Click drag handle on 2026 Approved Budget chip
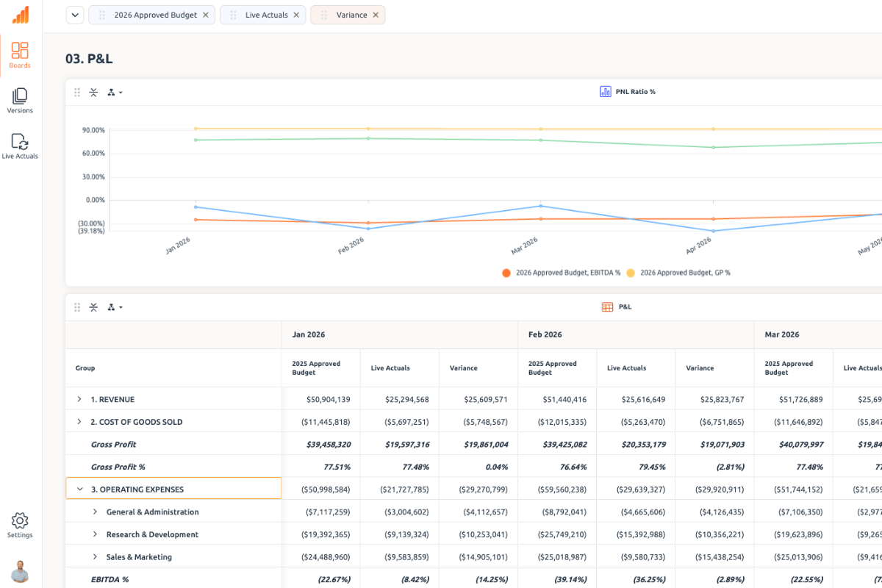882x588 pixels. (101, 15)
